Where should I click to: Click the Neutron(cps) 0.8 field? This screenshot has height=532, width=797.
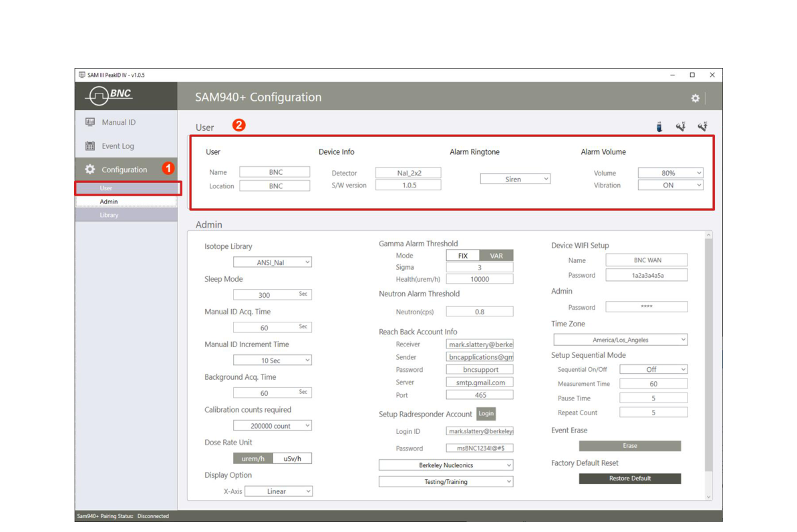click(479, 311)
